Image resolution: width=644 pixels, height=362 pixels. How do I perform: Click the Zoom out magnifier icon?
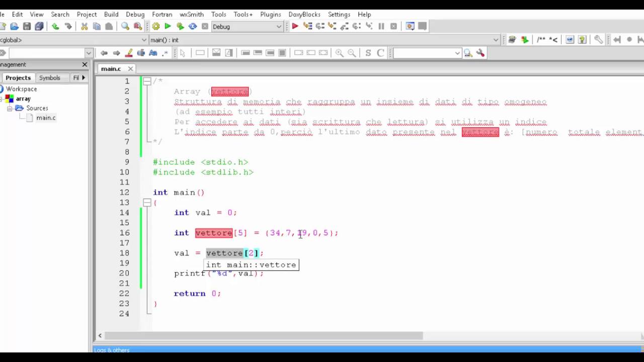pyautogui.click(x=352, y=53)
